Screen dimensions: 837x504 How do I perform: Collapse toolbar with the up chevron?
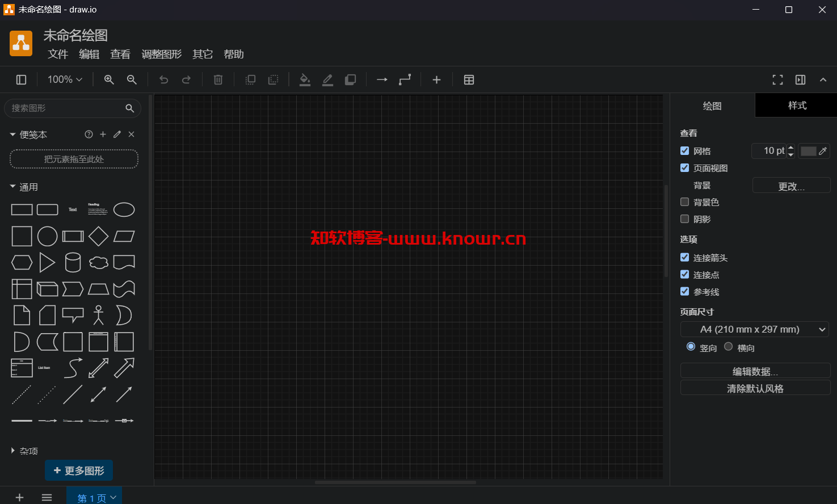click(x=823, y=80)
